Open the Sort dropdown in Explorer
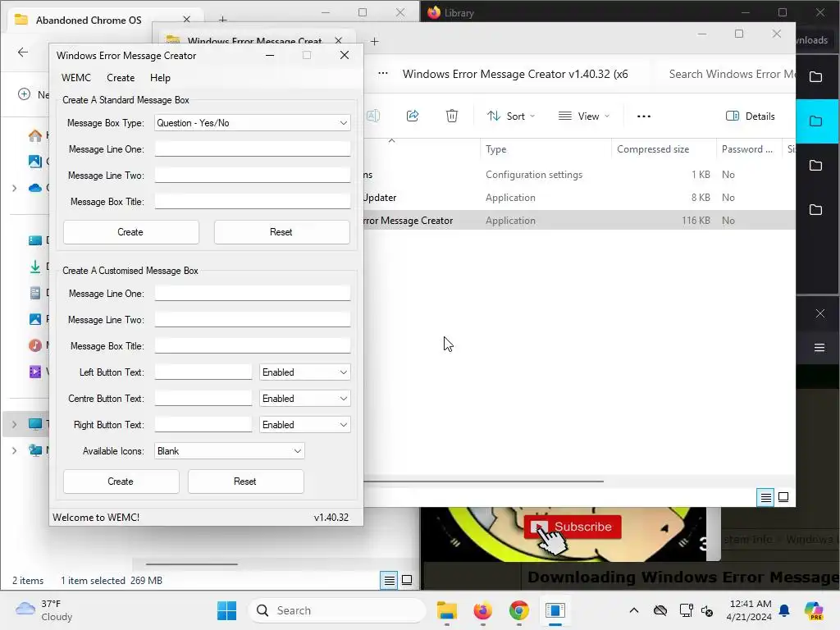 pos(510,116)
